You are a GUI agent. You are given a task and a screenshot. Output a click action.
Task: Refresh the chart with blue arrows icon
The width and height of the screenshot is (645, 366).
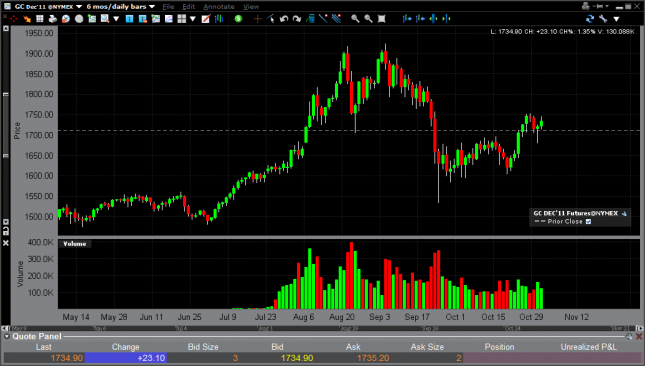[590, 19]
